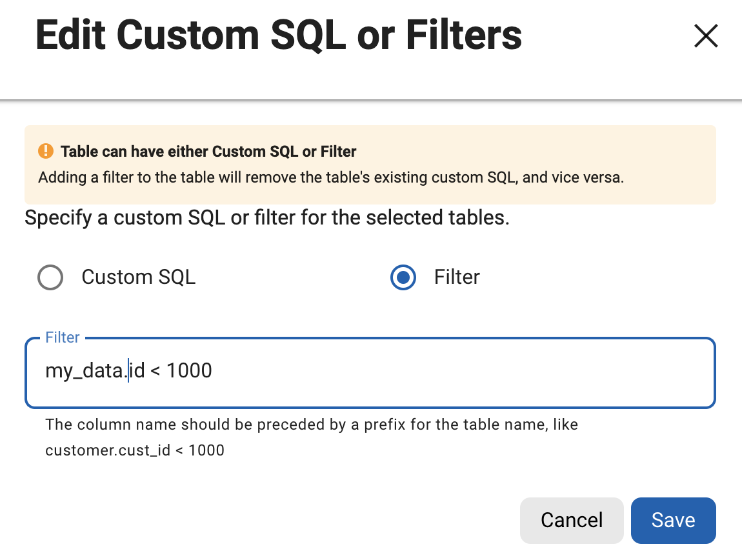The image size is (742, 560).
Task: Click the 'Filter' radio option label
Action: tap(457, 277)
